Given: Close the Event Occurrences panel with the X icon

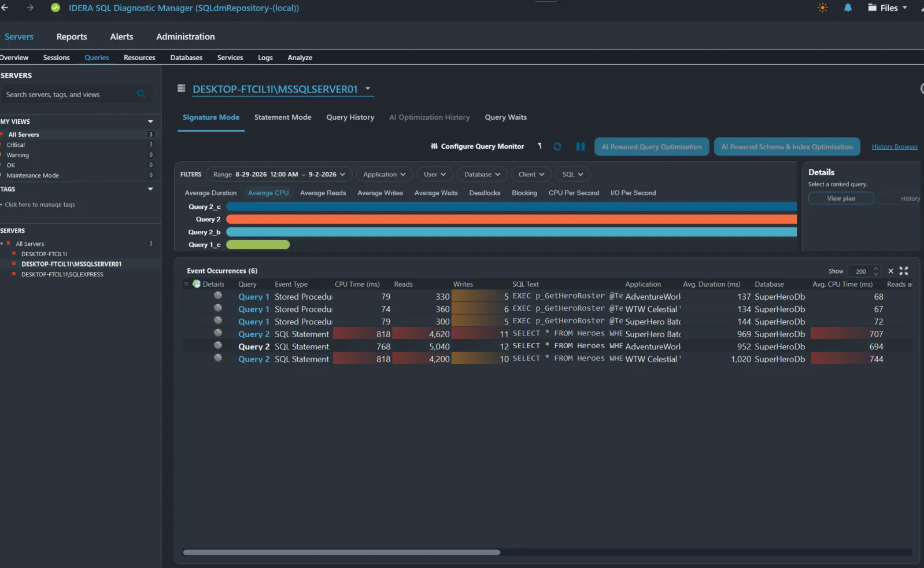Looking at the screenshot, I should click(x=890, y=271).
